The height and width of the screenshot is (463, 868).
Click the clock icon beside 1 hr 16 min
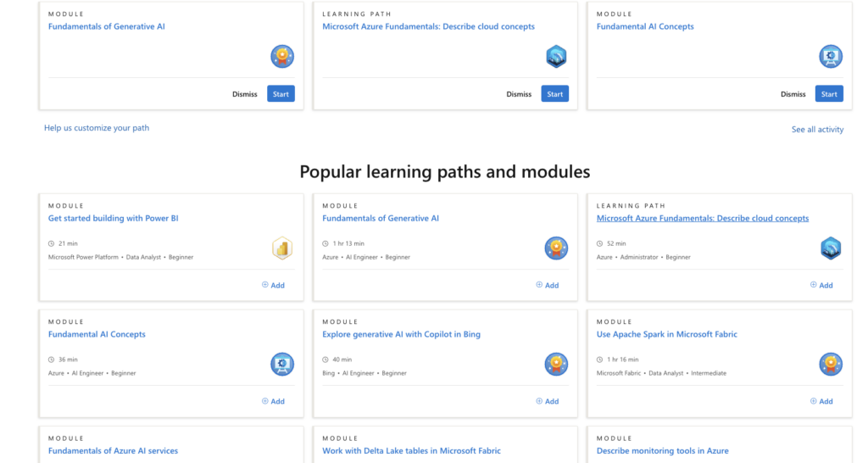pos(599,360)
